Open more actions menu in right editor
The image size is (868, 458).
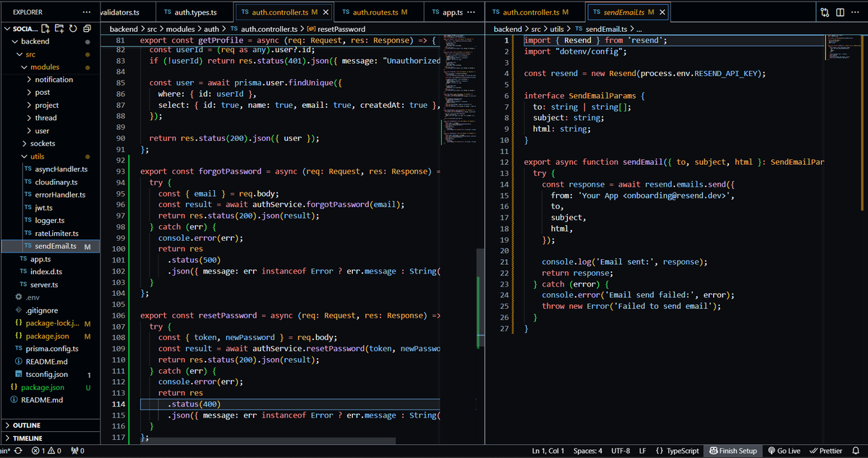click(x=855, y=12)
